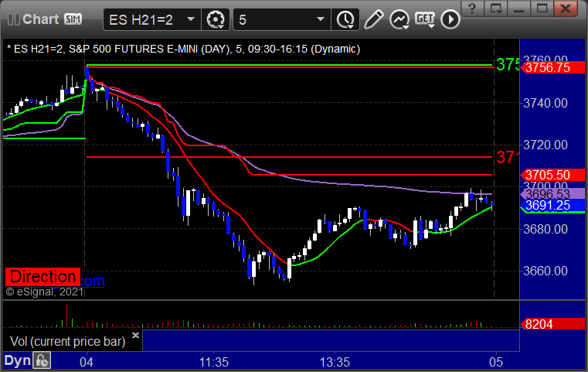Viewport: 588px width, 372px height.
Task: Click the purple 3696.53 price marker
Action: [552, 194]
